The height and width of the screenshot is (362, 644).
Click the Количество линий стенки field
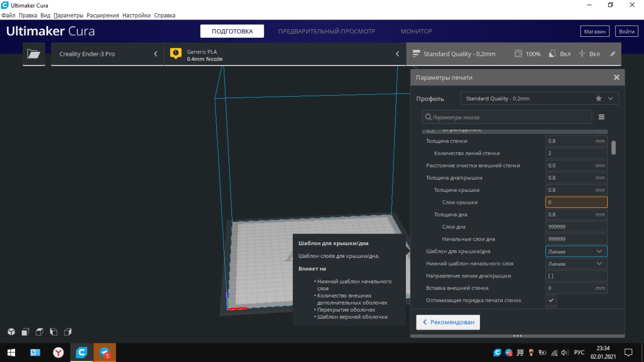(576, 153)
